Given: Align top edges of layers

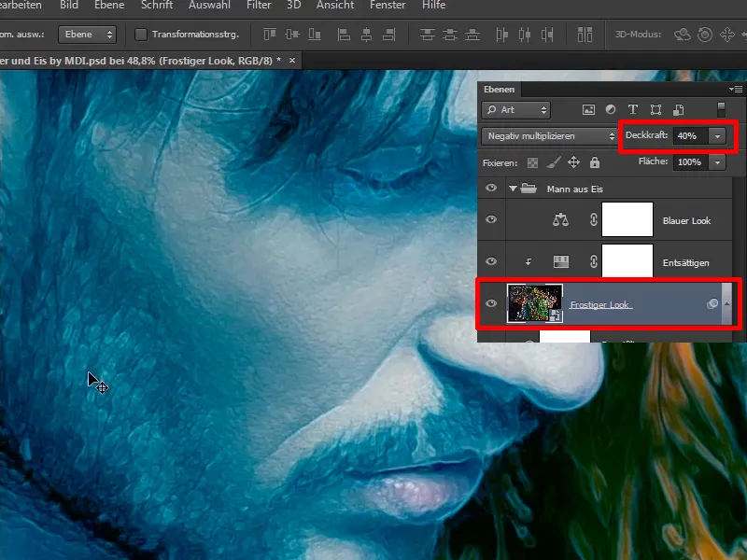Looking at the screenshot, I should (270, 35).
